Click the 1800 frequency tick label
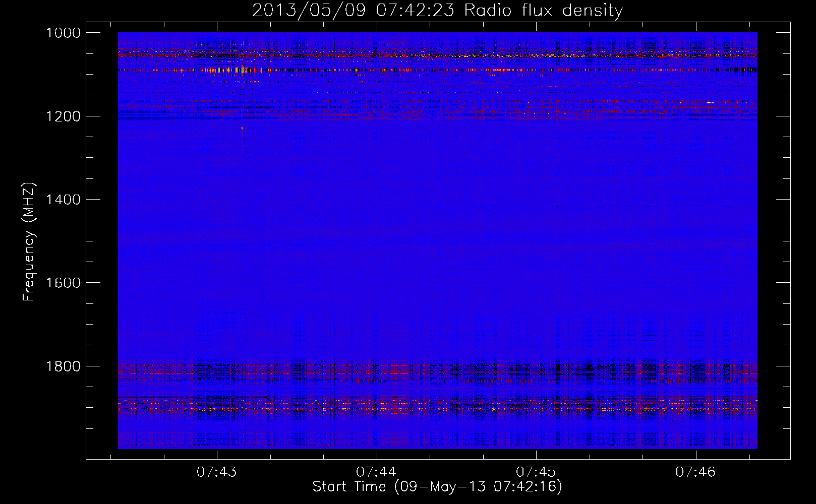The image size is (816, 504). point(63,366)
